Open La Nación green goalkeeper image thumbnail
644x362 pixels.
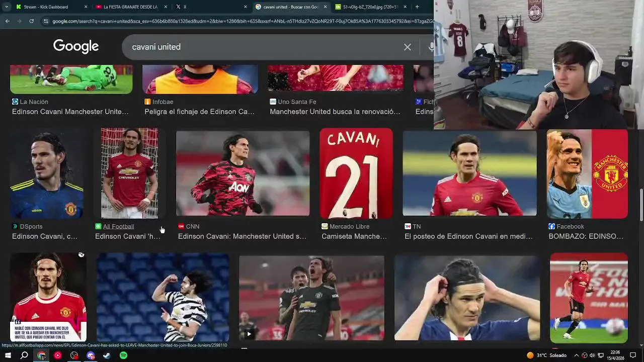pyautogui.click(x=71, y=79)
